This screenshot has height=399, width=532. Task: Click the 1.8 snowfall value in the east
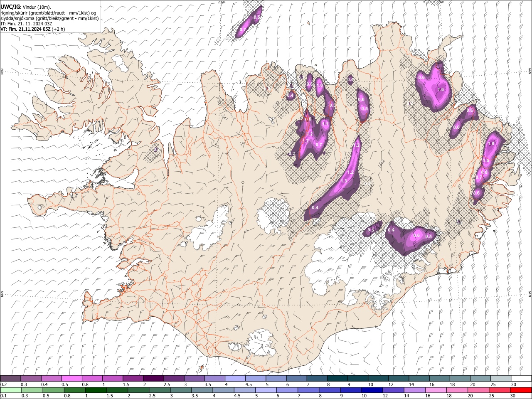click(490, 143)
